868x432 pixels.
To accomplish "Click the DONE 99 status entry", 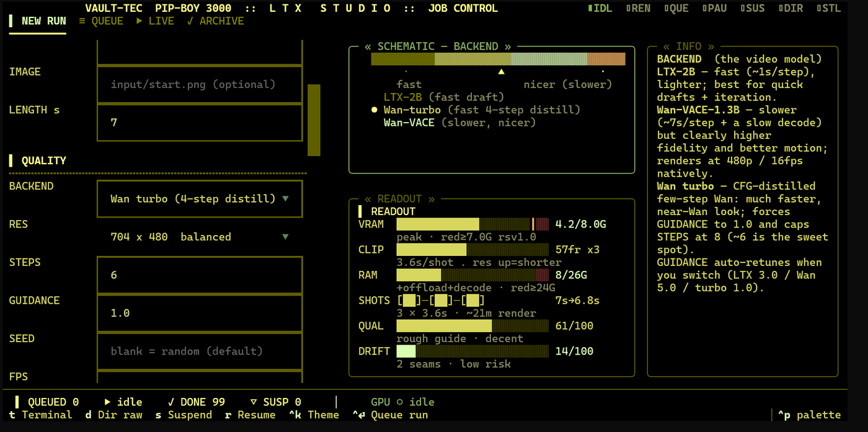I will pos(197,402).
